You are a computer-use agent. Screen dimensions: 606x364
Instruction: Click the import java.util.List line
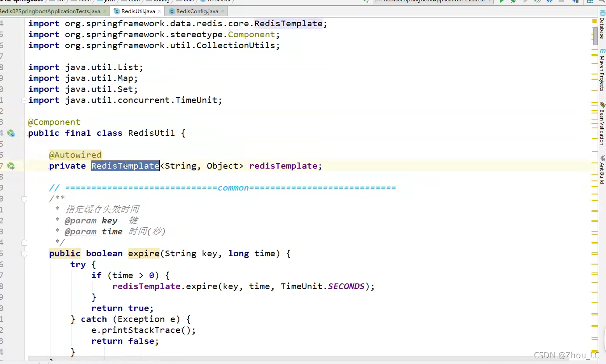tap(86, 67)
